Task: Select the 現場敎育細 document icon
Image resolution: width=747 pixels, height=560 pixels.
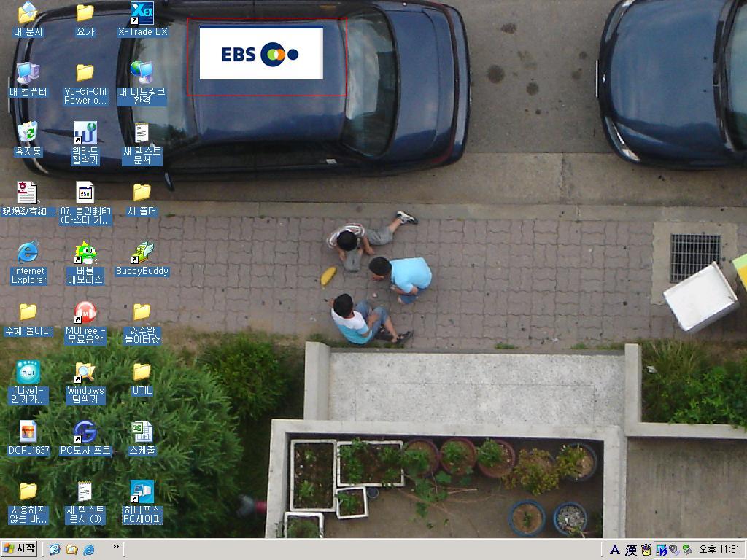Action: tap(28, 198)
